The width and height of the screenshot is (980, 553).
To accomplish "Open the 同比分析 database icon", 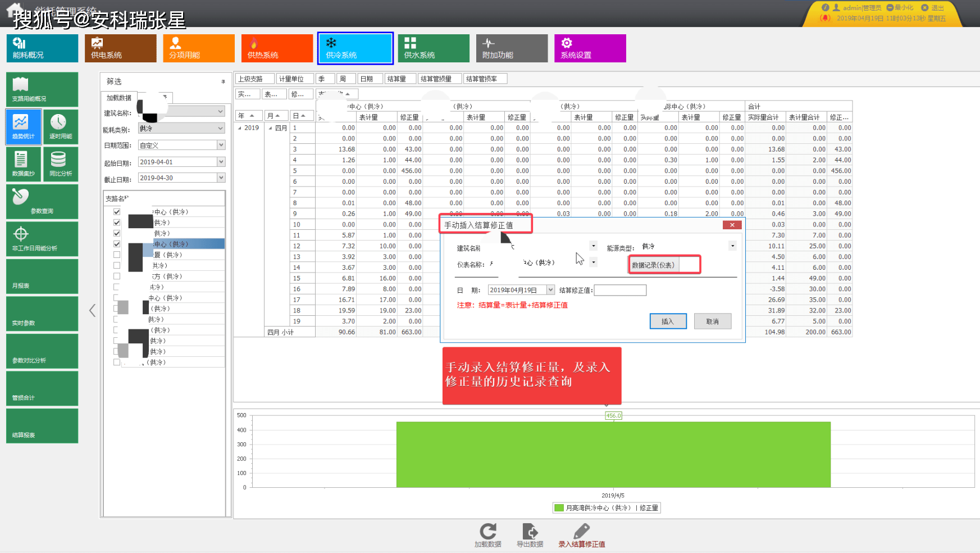I will click(x=60, y=164).
